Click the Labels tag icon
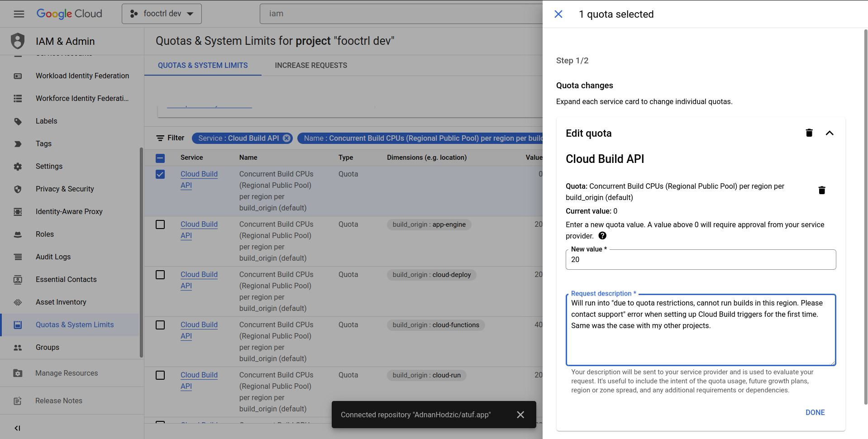Image resolution: width=868 pixels, height=439 pixels. click(x=18, y=121)
